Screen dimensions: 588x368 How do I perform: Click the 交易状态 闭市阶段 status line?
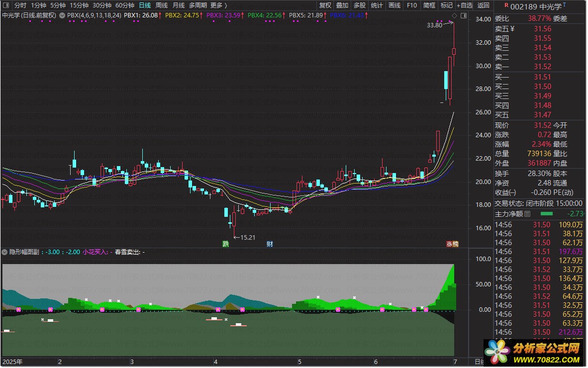[x=538, y=203]
